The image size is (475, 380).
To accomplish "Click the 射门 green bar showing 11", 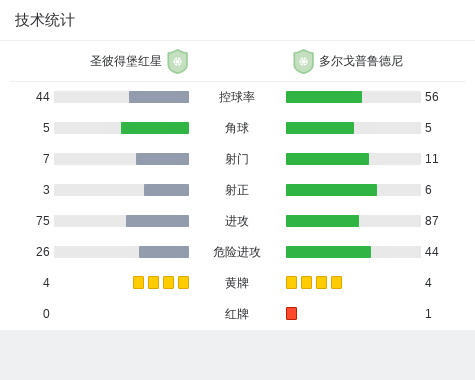I will pyautogui.click(x=327, y=159).
